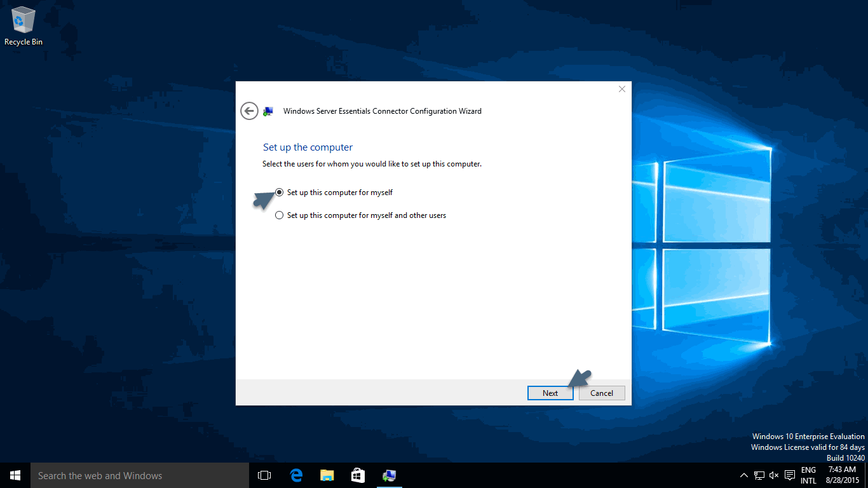Open the network status tray icon
This screenshot has height=488, width=868.
coord(759,475)
